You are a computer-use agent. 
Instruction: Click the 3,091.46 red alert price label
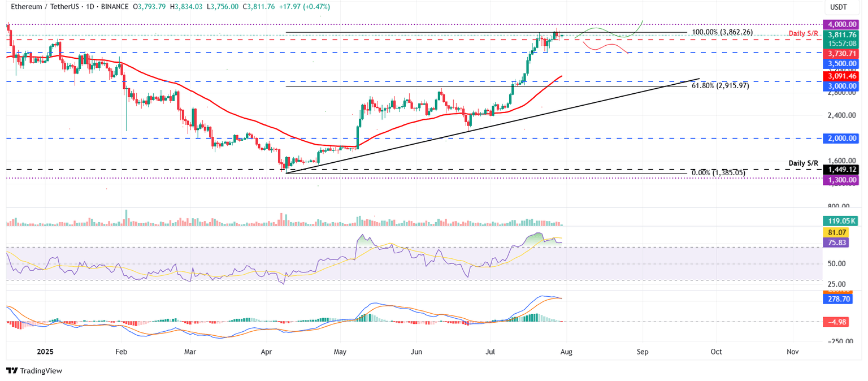840,75
